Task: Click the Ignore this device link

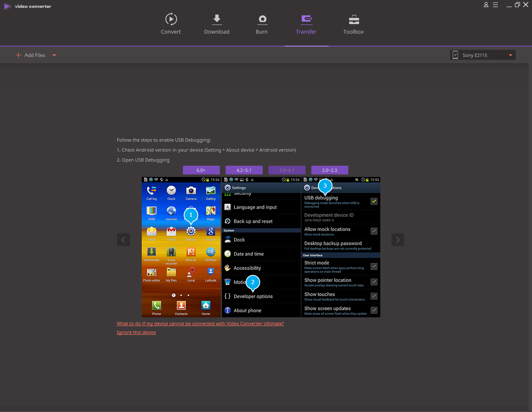Action: 136,332
